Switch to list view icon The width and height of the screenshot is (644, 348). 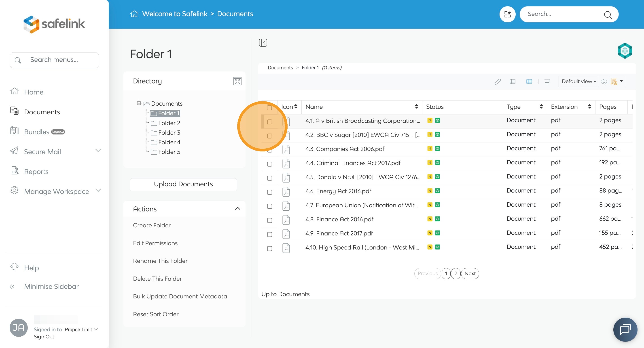513,81
